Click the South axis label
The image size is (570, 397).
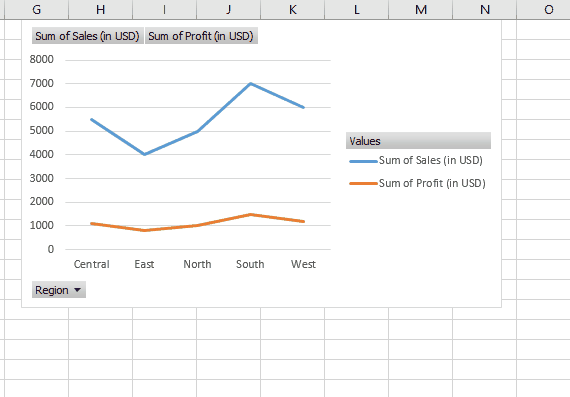tap(250, 264)
